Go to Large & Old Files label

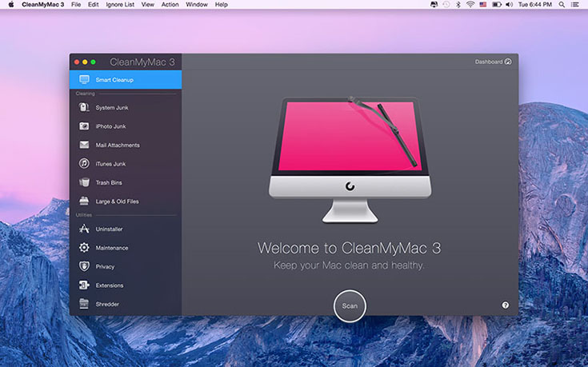(117, 201)
